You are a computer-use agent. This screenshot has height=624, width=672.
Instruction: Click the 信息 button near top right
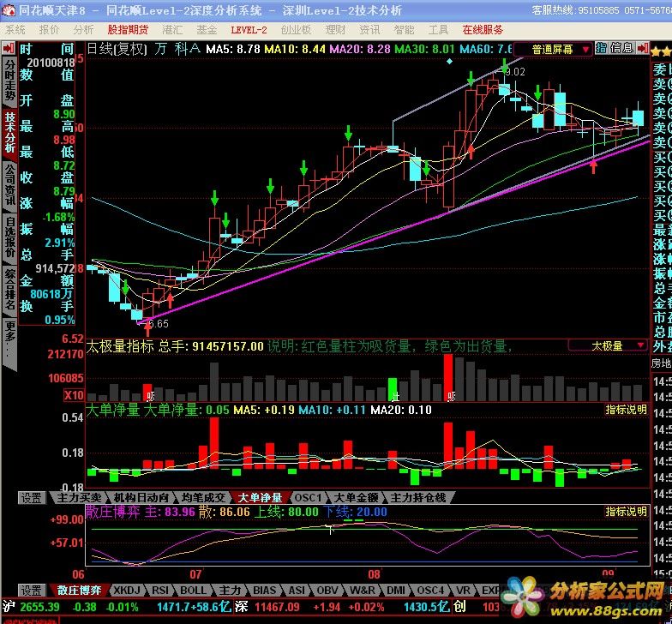[621, 48]
